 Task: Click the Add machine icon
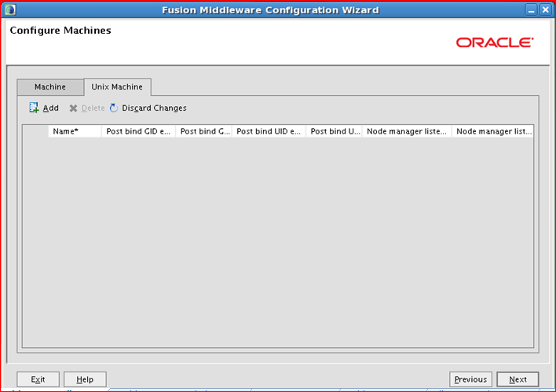click(34, 108)
